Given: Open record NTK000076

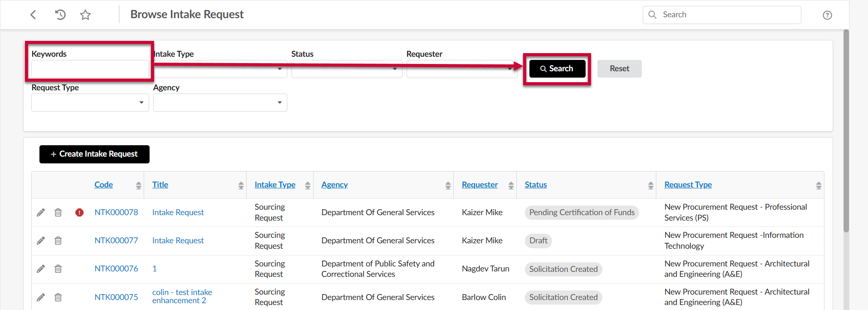Looking at the screenshot, I should pyautogui.click(x=116, y=269).
